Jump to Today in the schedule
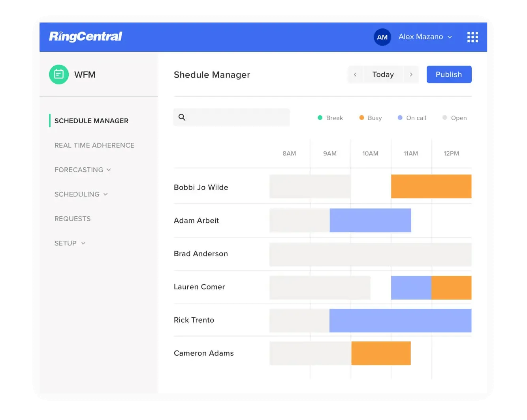This screenshot has width=527, height=420. point(383,75)
